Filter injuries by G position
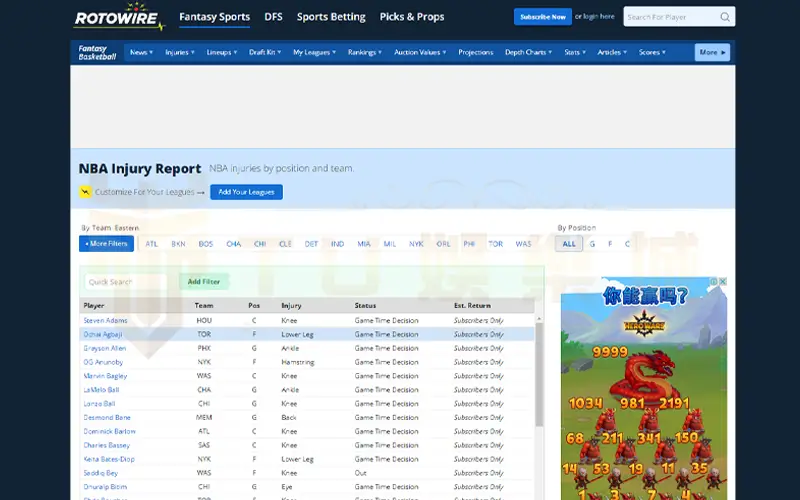800x500 pixels. pyautogui.click(x=592, y=243)
